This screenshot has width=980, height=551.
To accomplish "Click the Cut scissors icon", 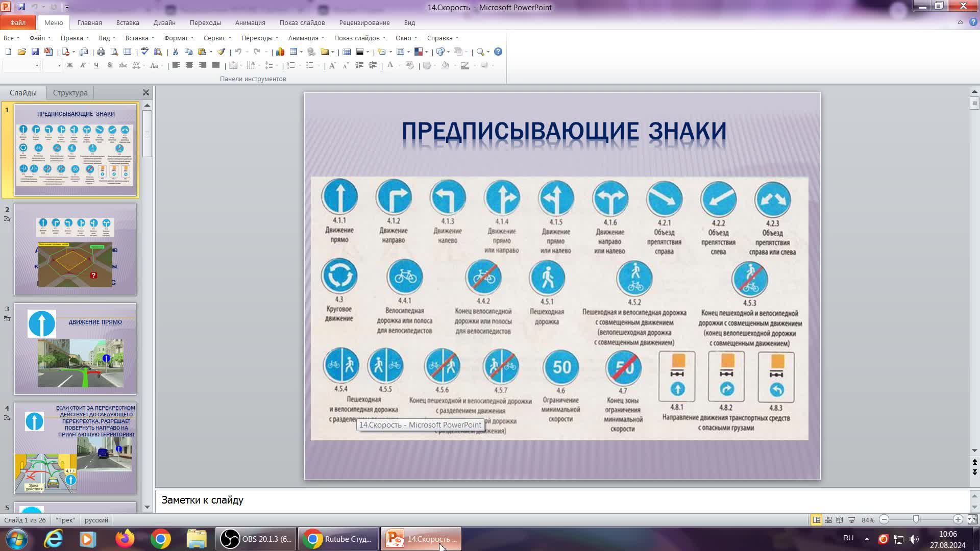I will (x=175, y=52).
